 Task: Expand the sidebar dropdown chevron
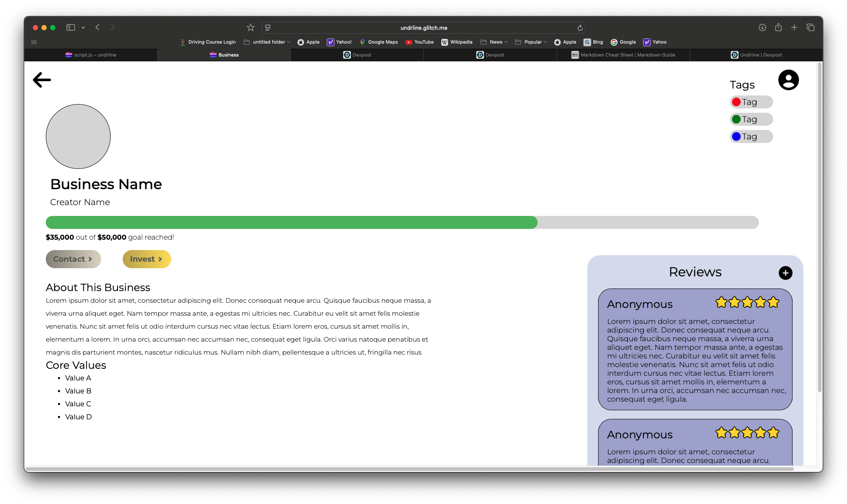(83, 28)
